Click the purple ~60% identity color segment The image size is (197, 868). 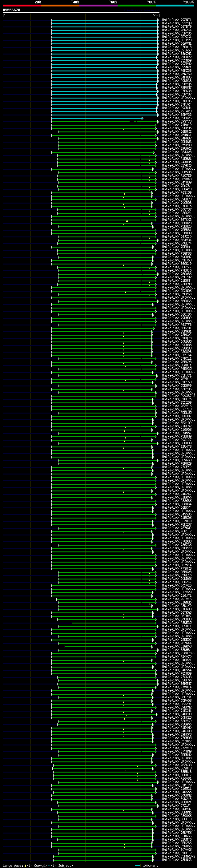tap(99, 6)
